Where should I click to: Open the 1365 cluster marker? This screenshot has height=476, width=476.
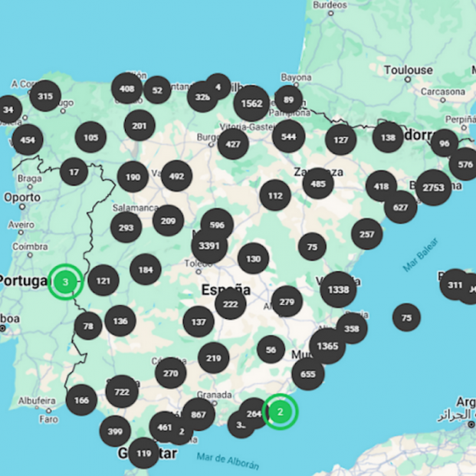point(327,346)
